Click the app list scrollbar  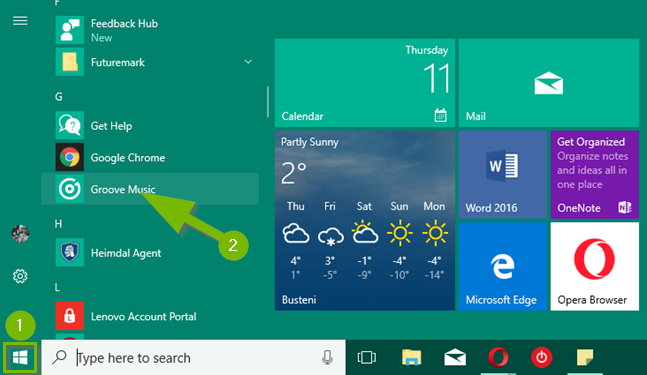268,102
